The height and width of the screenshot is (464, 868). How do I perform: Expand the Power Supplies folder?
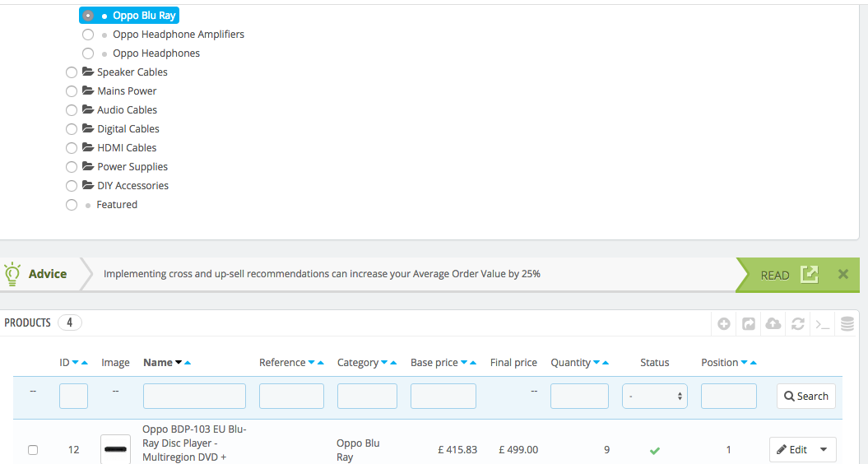[87, 166]
